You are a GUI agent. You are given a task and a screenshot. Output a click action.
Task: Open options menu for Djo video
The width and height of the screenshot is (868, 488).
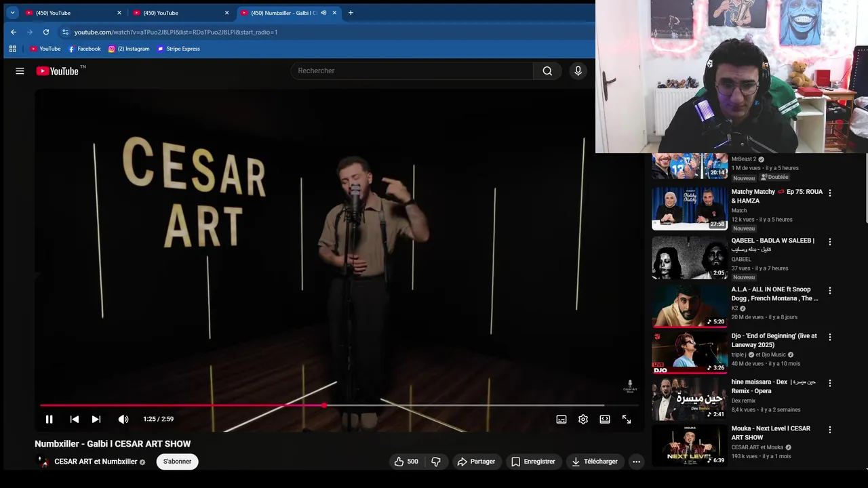[x=829, y=337]
